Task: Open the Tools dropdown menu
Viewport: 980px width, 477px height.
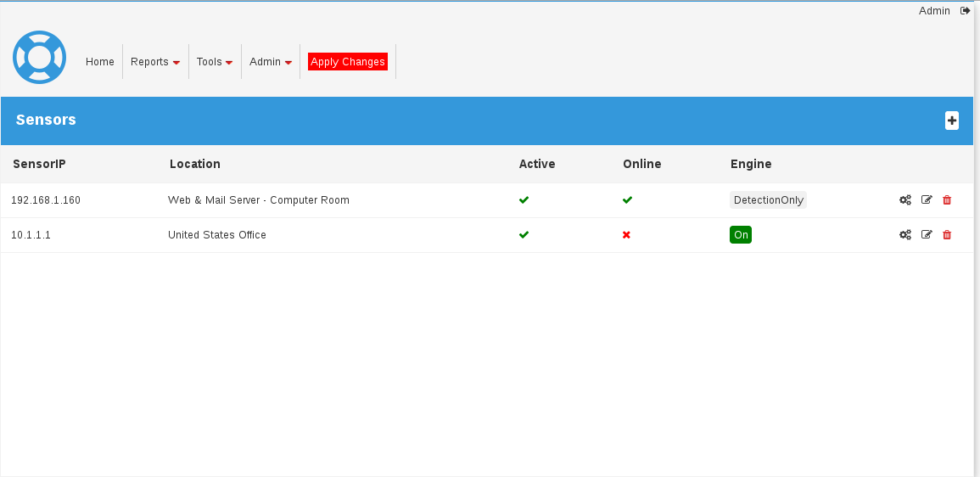Action: coord(215,62)
